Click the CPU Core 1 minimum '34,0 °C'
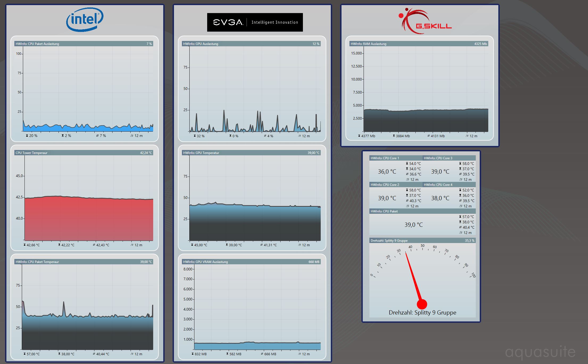The width and height of the screenshot is (588, 364). pyautogui.click(x=415, y=169)
